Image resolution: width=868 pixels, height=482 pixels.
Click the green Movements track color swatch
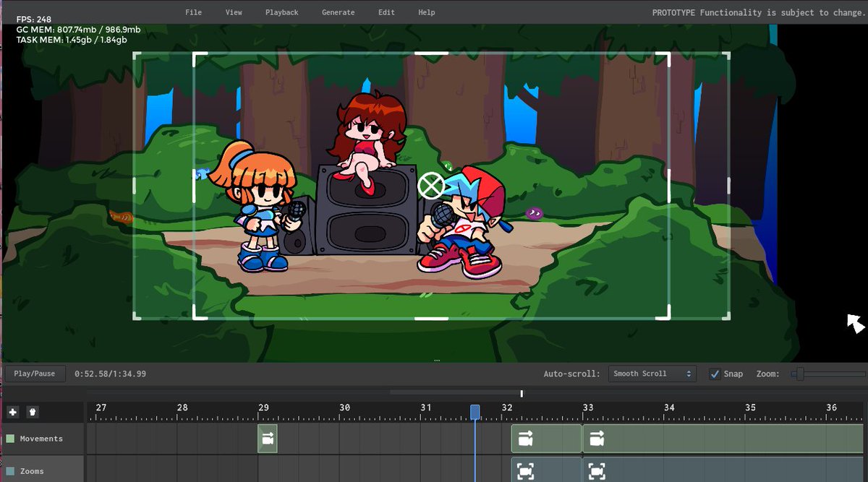pyautogui.click(x=10, y=439)
